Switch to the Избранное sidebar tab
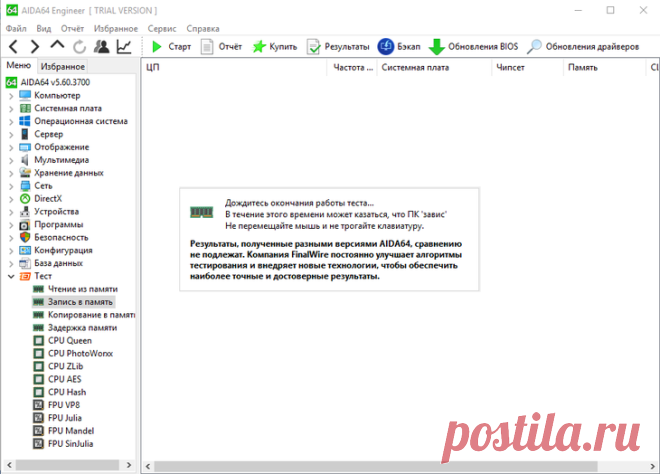 63,67
